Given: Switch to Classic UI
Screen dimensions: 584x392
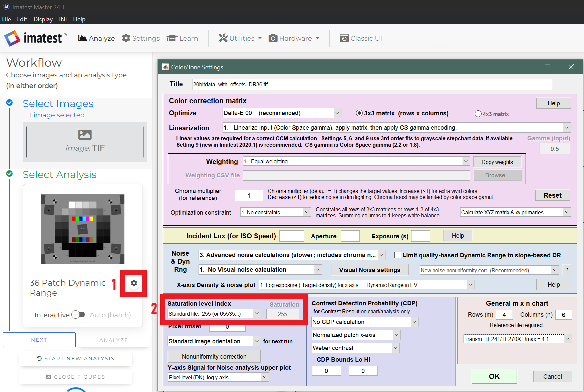Looking at the screenshot, I should [x=361, y=38].
